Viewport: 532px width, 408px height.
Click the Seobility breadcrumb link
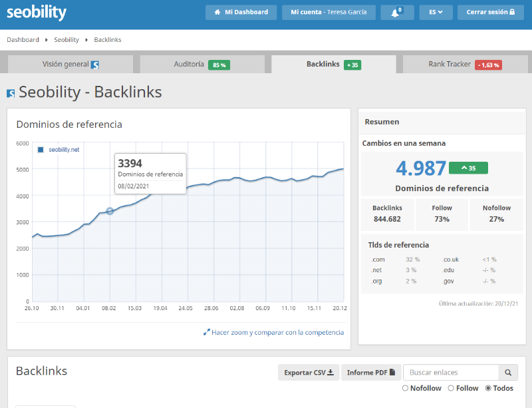[66, 40]
